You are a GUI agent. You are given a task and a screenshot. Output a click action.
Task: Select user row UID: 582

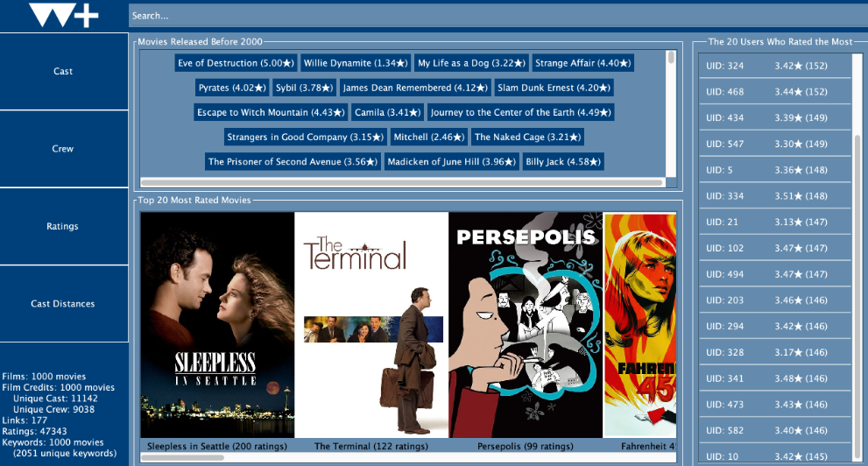pyautogui.click(x=774, y=430)
